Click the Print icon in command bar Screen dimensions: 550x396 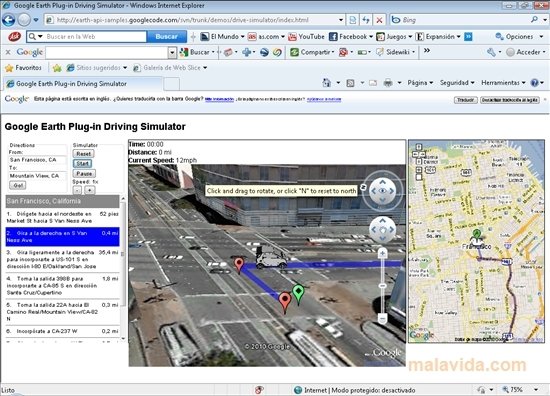tap(388, 83)
